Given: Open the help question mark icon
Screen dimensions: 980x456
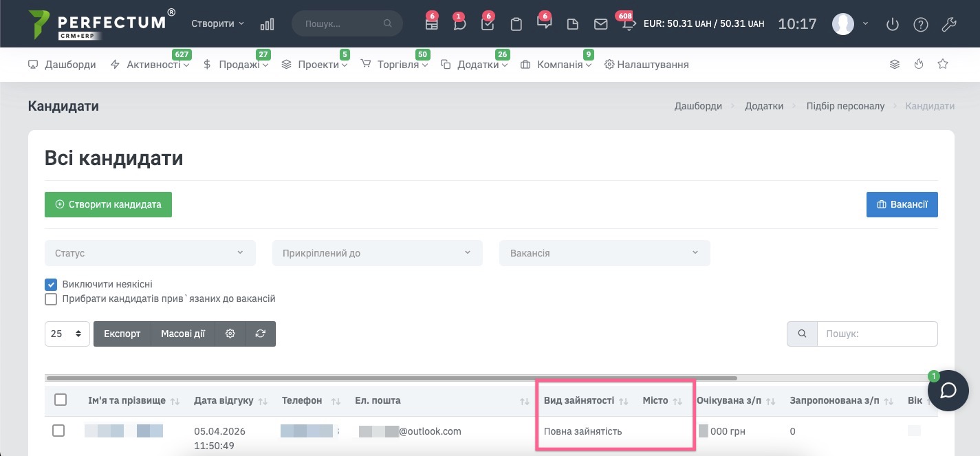Looking at the screenshot, I should pos(920,24).
